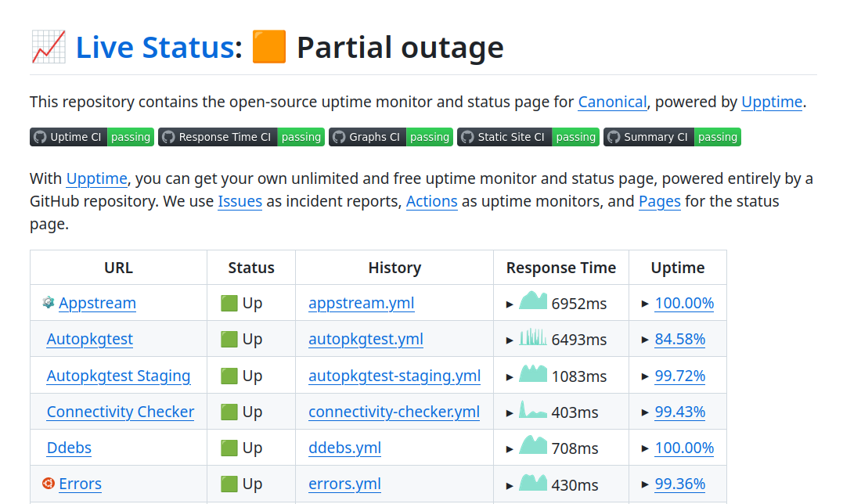The height and width of the screenshot is (504, 843).
Task: Follow the Canonical link
Action: point(612,102)
